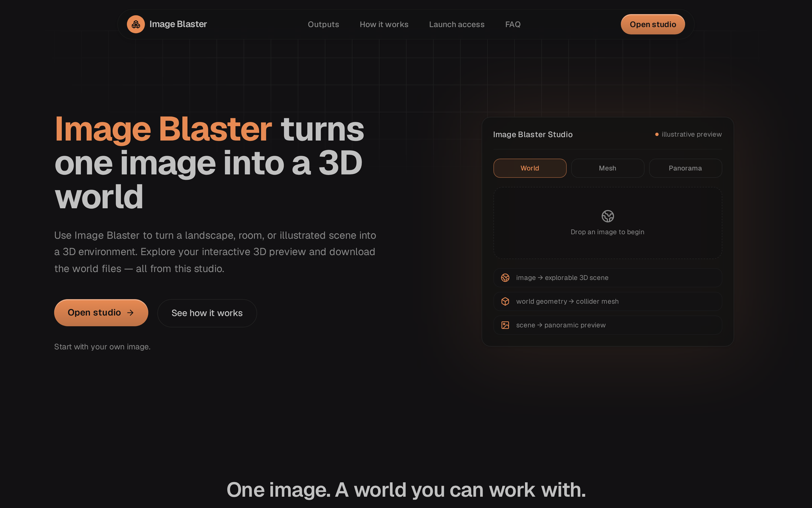
Task: Click the globe icon in the drop zone
Action: click(608, 216)
